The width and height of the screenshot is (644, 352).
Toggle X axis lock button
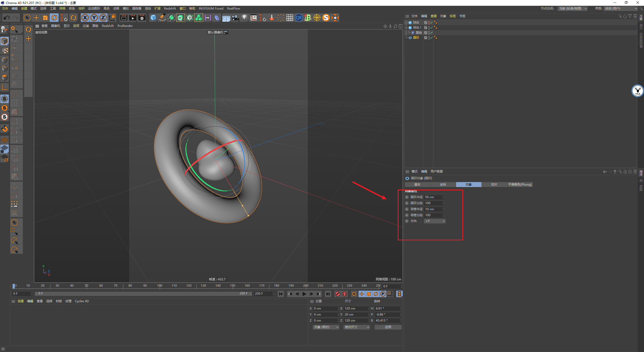pyautogui.click(x=85, y=18)
